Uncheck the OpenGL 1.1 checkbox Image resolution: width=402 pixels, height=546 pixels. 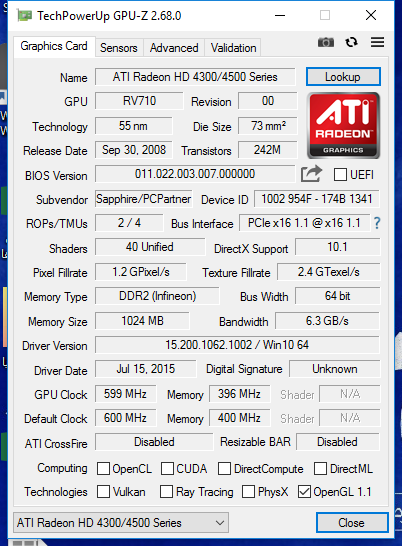click(304, 492)
